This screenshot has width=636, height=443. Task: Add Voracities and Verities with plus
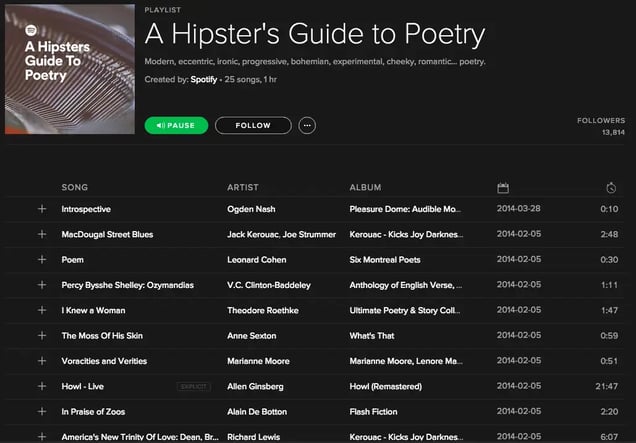pyautogui.click(x=42, y=361)
